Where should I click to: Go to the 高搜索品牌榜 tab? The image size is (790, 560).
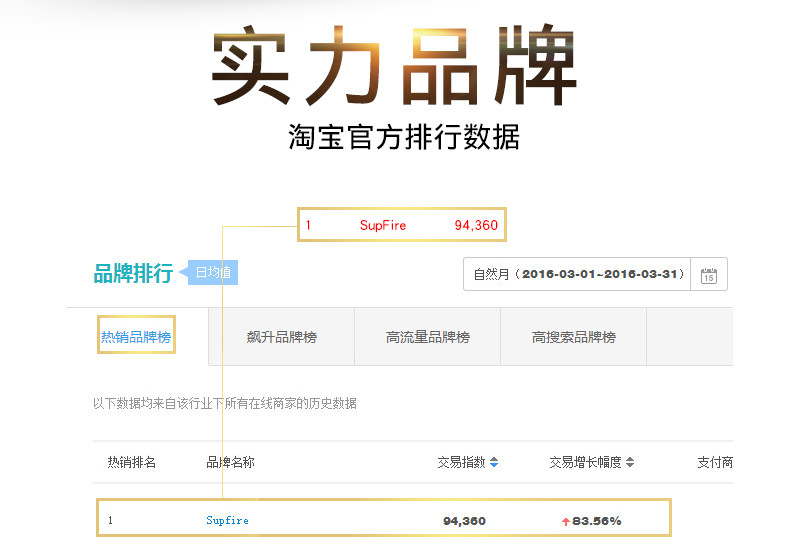[574, 337]
